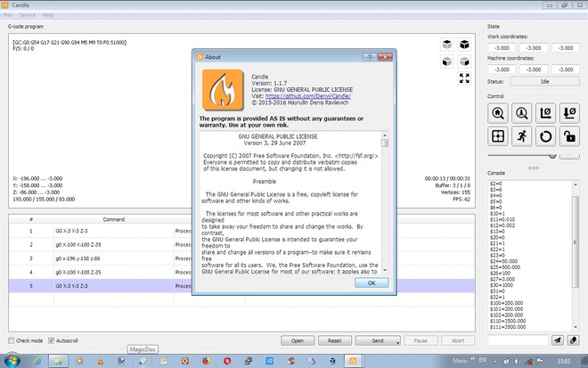Open Opera from the taskbar

[x=227, y=361]
